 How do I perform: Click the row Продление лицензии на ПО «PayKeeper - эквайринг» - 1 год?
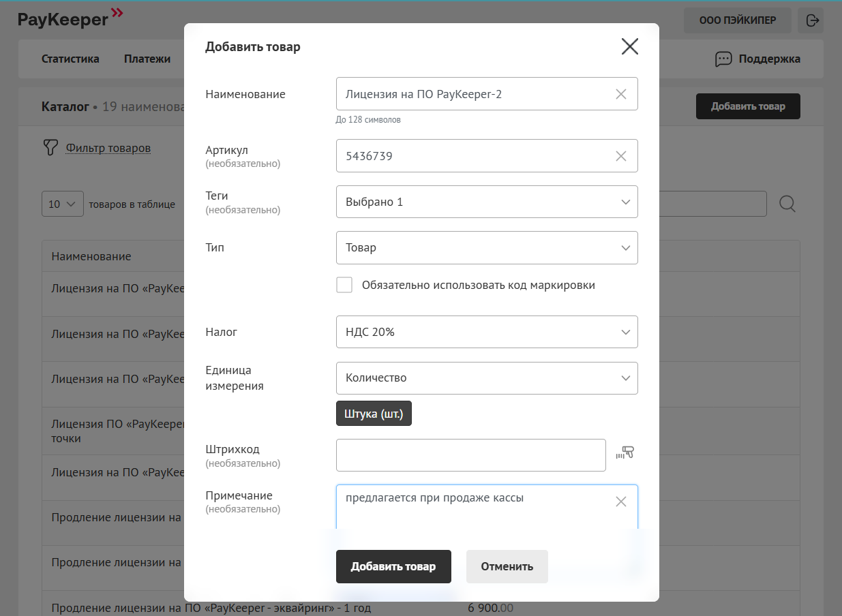coord(211,608)
